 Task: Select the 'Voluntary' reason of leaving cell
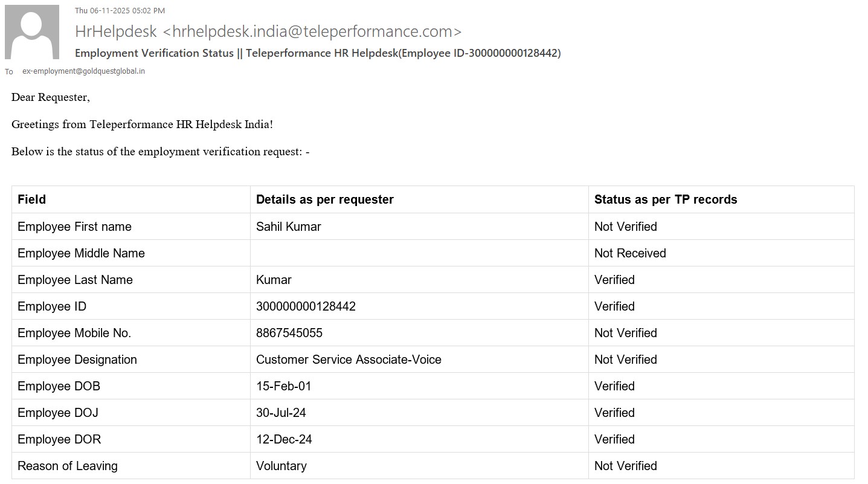[x=281, y=466]
